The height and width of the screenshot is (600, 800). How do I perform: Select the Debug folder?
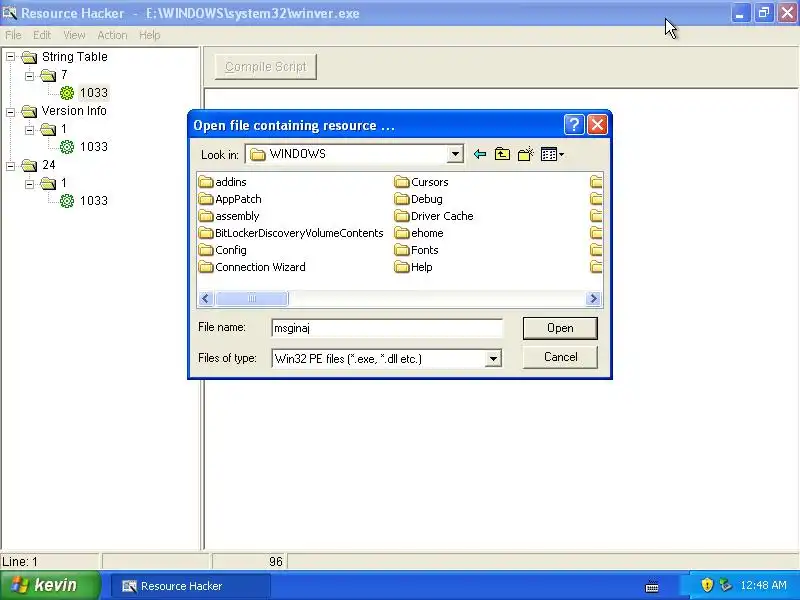[x=418, y=199]
